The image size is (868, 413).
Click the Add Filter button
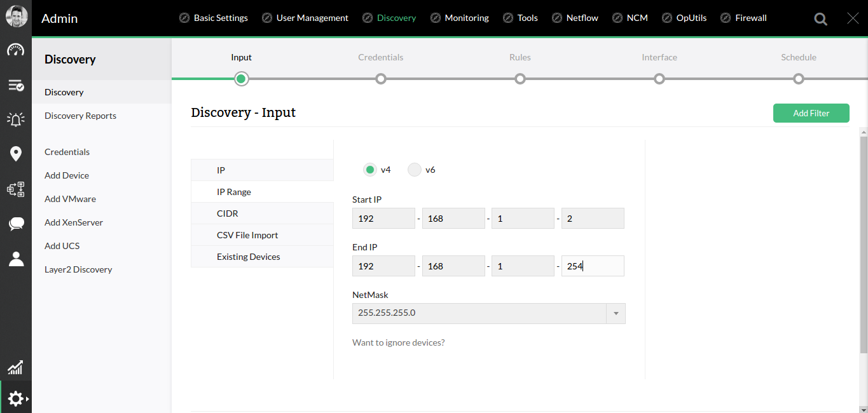point(811,112)
